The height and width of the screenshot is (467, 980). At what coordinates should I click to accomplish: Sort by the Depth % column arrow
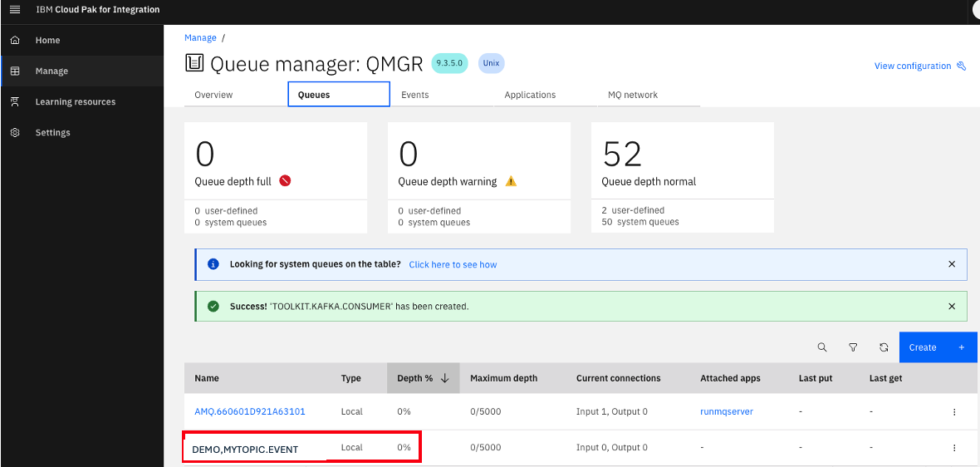[x=444, y=378]
